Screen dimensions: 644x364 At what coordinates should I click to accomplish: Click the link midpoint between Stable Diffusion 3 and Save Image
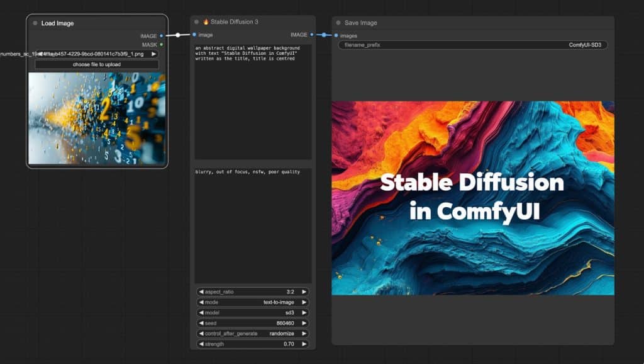click(324, 35)
